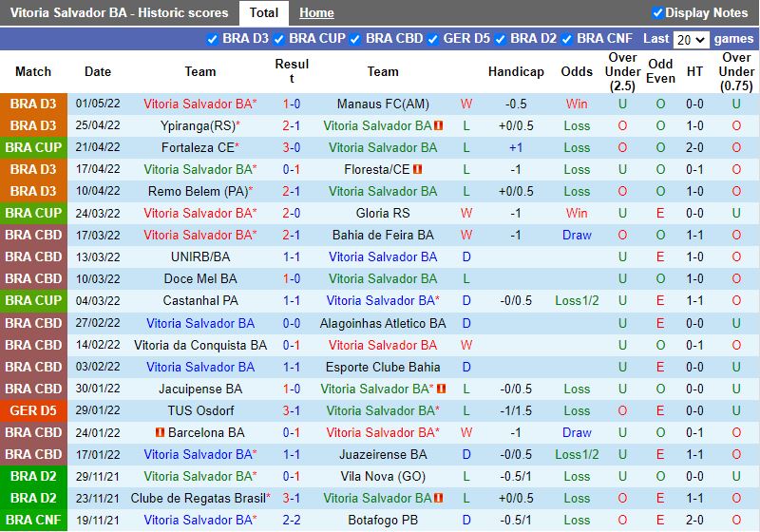
Task: Click the GER D5 league badge in the table
Action: [x=34, y=410]
